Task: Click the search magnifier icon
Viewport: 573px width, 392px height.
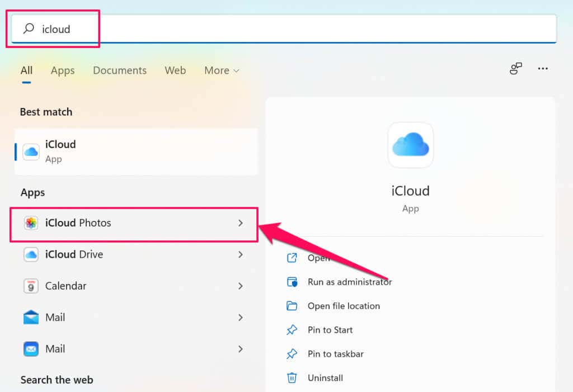Action: [29, 28]
